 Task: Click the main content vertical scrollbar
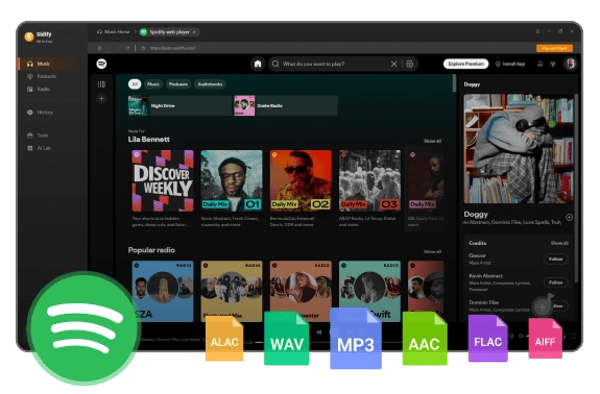(454, 83)
